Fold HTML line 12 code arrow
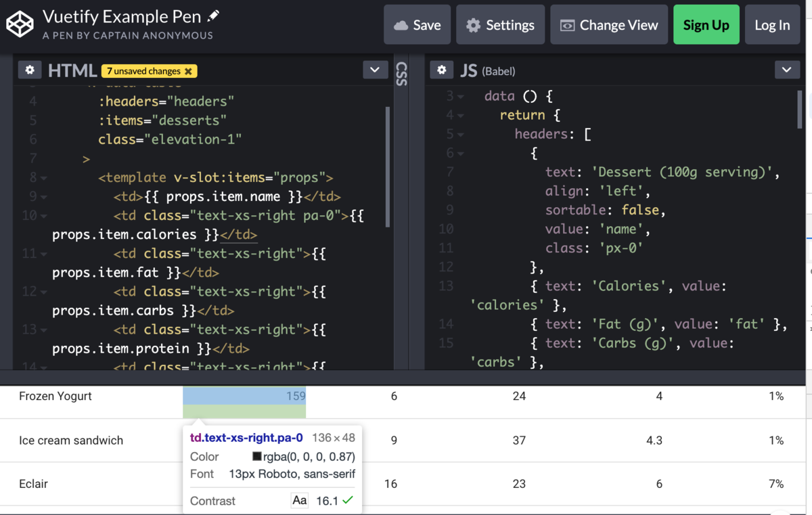The height and width of the screenshot is (515, 812). [x=44, y=292]
